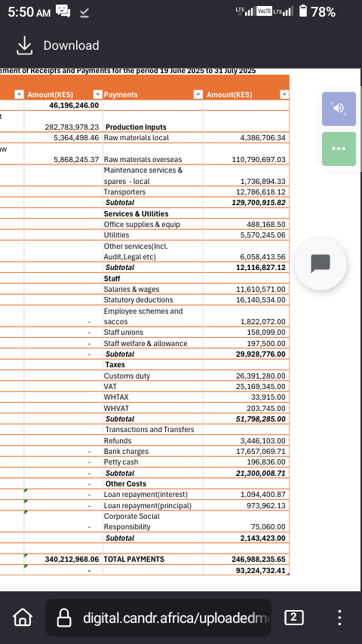362x644 pixels.
Task: Select the Office supplies & equip label
Action: (142, 224)
